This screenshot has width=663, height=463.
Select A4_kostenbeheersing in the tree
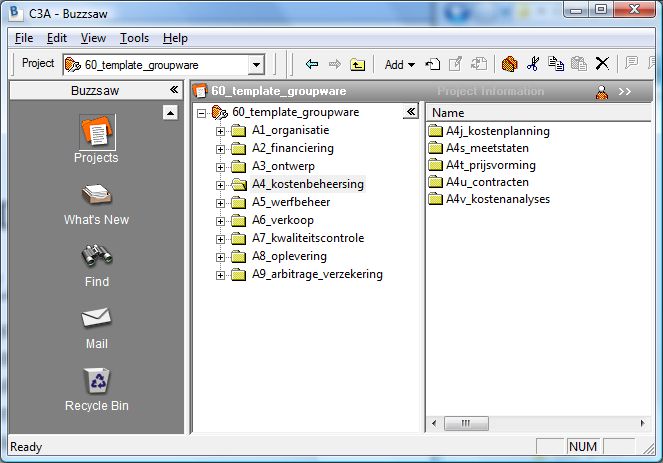[308, 184]
